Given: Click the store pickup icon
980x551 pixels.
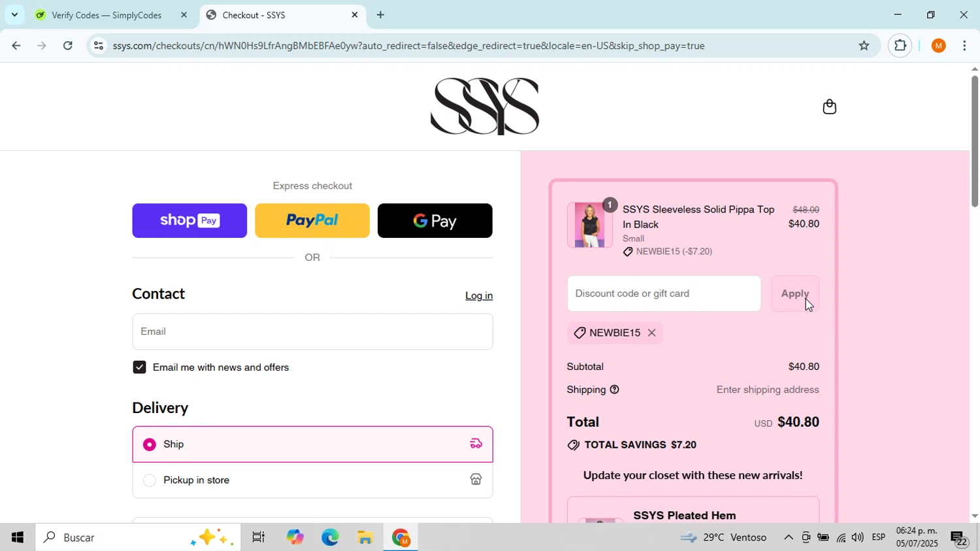Looking at the screenshot, I should pyautogui.click(x=476, y=480).
